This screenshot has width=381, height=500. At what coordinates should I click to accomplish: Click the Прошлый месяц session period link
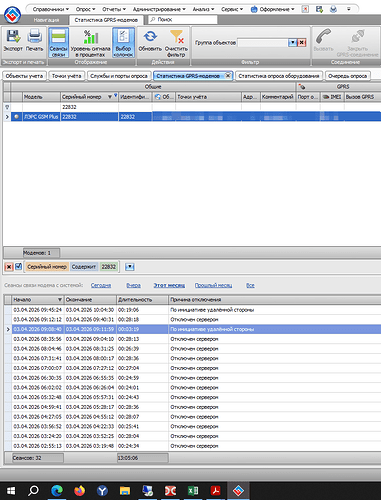[x=213, y=285]
